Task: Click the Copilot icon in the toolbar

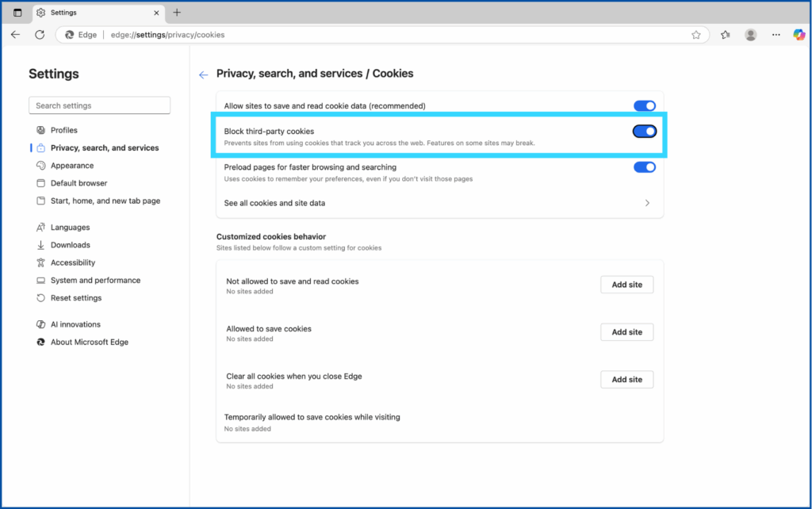Action: pos(799,35)
